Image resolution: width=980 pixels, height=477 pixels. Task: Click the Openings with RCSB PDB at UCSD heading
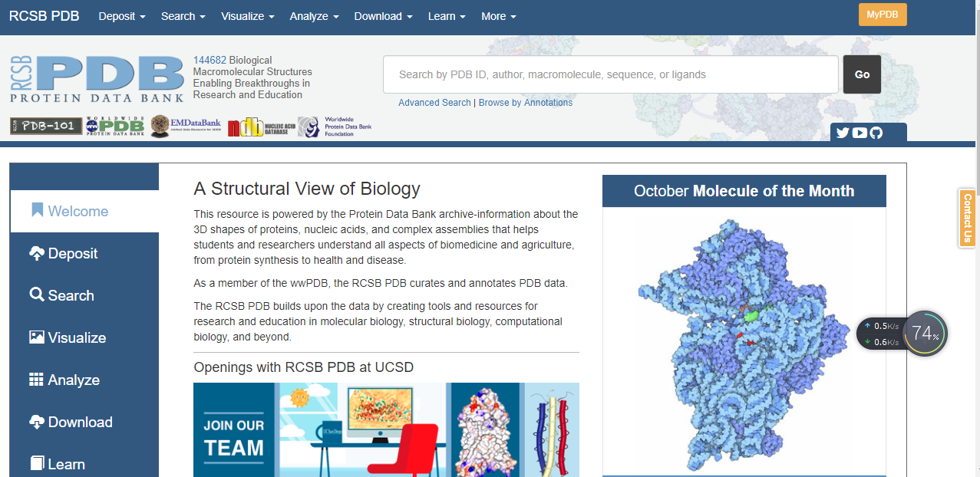coord(304,367)
